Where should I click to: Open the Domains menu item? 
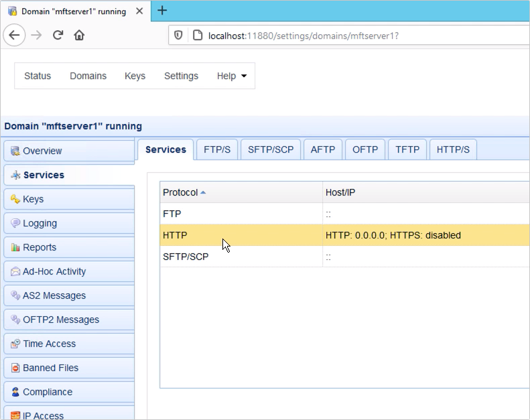[88, 76]
